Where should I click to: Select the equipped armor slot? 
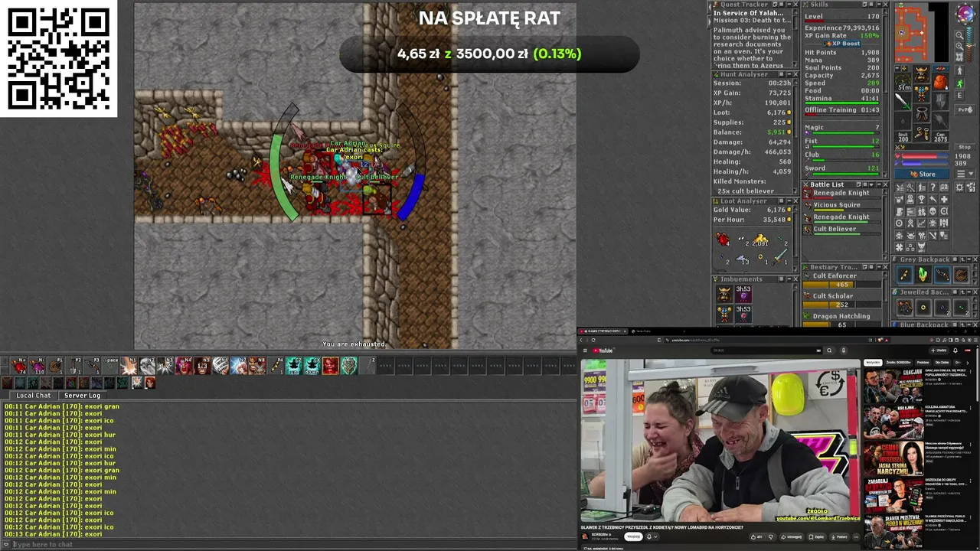pyautogui.click(x=922, y=94)
